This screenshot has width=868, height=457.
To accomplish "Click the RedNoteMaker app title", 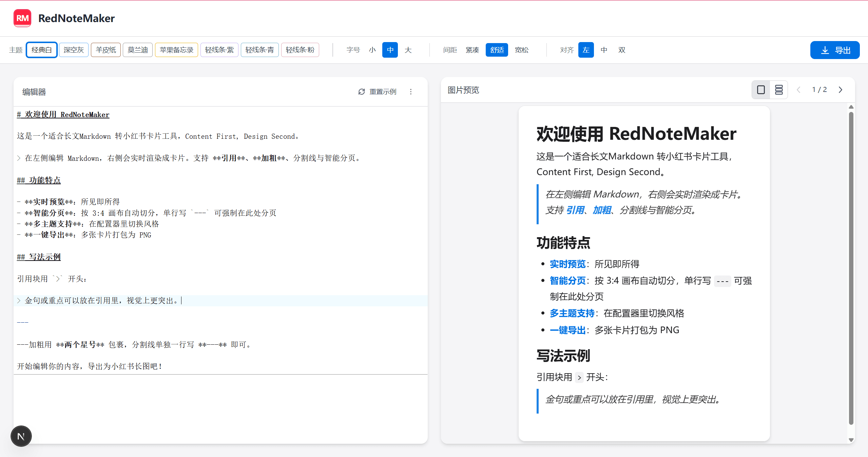I will click(76, 18).
